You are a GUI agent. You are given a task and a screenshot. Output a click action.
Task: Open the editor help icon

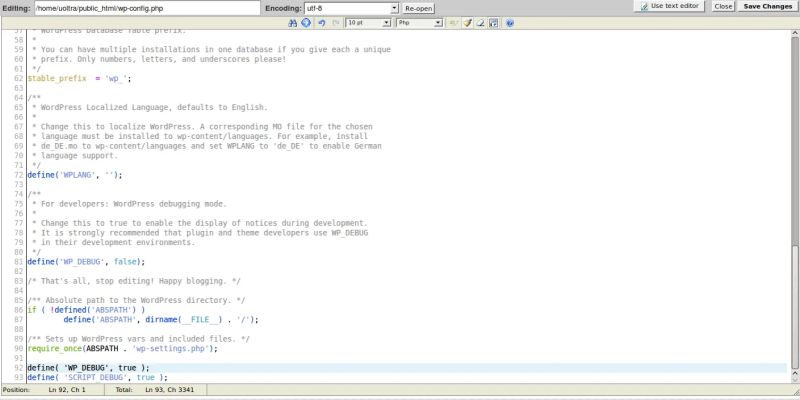[510, 23]
